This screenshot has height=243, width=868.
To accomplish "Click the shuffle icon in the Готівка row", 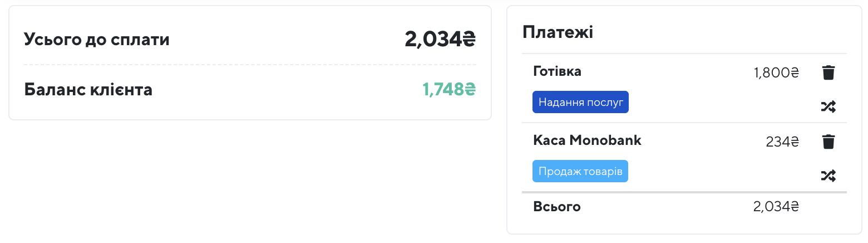I will [x=828, y=107].
